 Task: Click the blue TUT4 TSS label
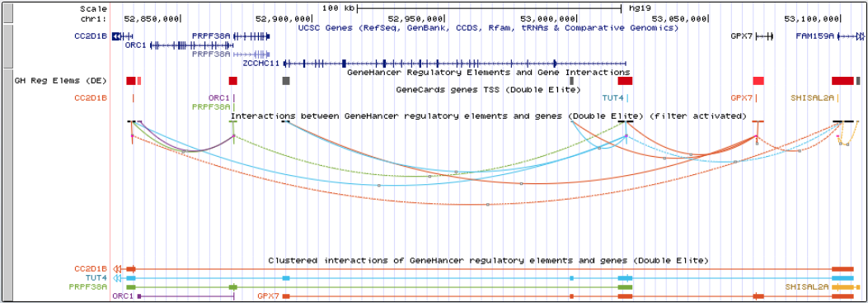(612, 98)
